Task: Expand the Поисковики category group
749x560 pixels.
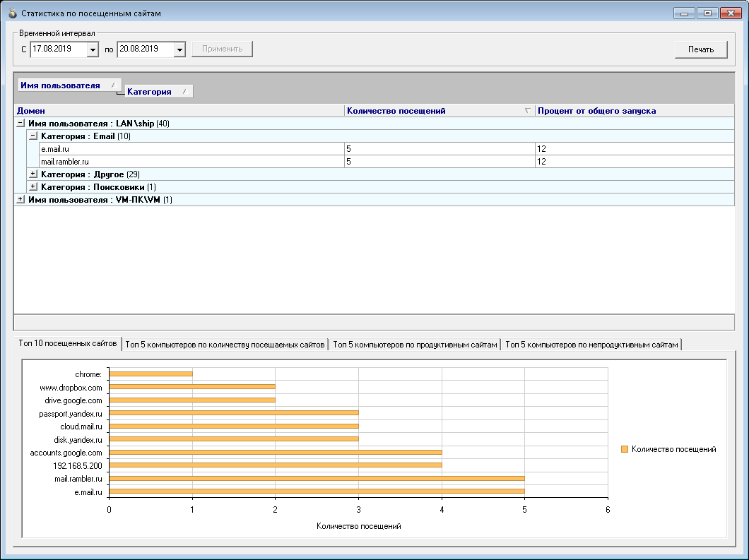Action: [x=33, y=187]
